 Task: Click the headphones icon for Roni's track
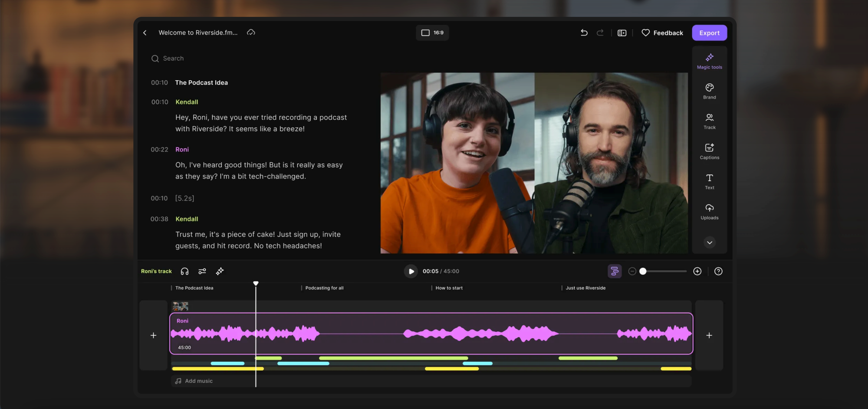click(184, 272)
